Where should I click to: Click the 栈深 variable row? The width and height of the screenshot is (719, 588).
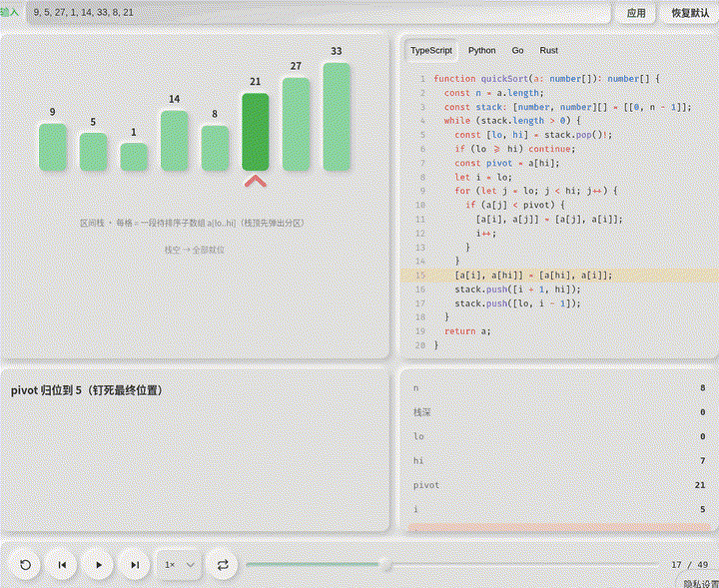[x=559, y=412]
